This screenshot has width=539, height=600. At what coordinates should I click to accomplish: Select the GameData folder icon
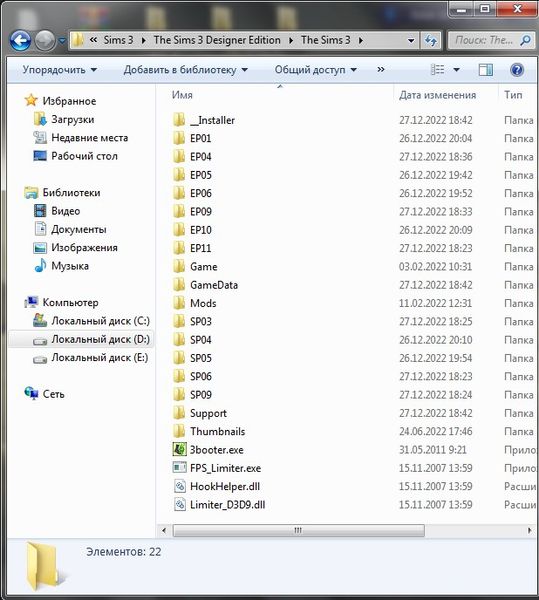[179, 285]
